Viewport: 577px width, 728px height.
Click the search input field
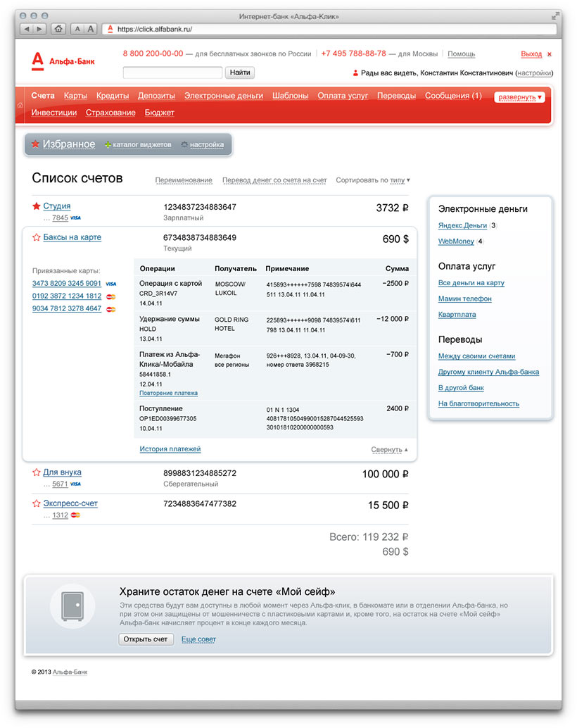[172, 73]
